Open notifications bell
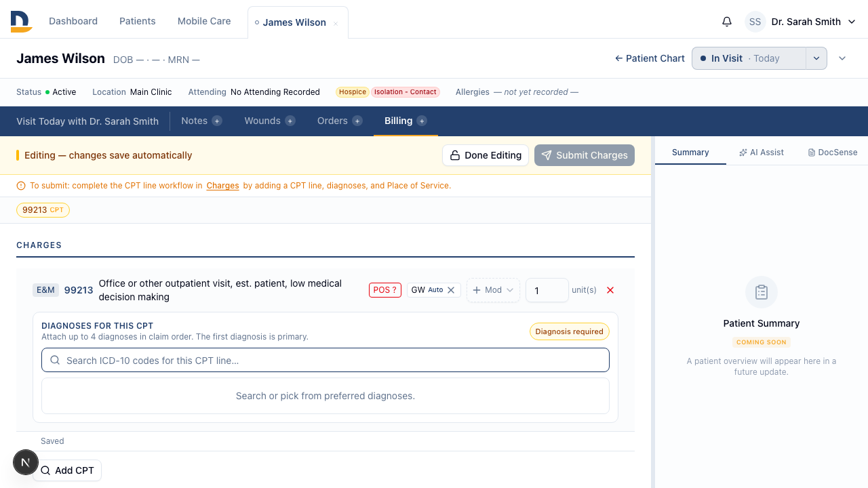The height and width of the screenshot is (488, 868). [727, 22]
